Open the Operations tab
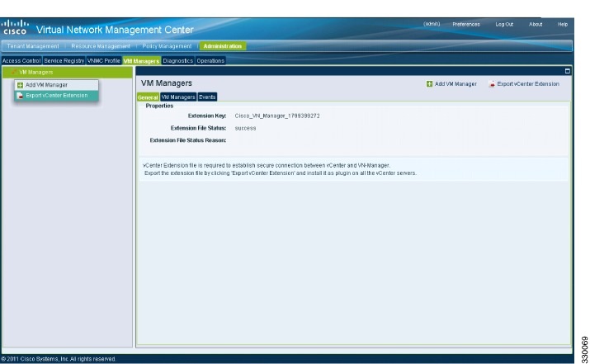 click(210, 60)
